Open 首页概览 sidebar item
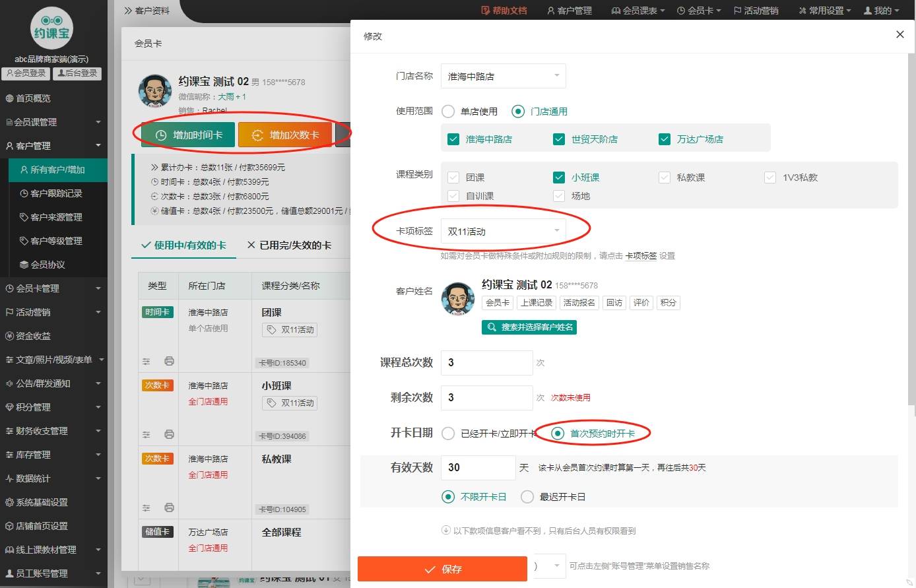The width and height of the screenshot is (916, 588). pos(53,98)
